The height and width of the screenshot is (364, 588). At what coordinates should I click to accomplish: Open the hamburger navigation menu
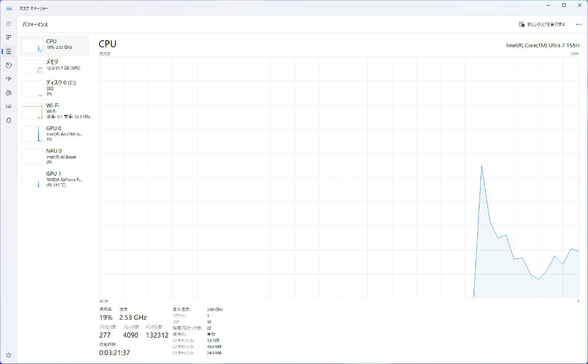click(x=9, y=24)
